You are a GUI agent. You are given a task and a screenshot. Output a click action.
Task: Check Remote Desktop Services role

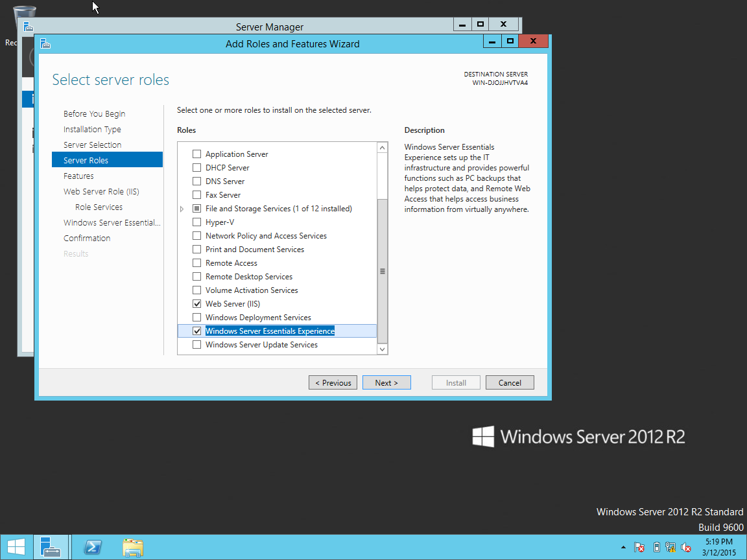pos(196,276)
